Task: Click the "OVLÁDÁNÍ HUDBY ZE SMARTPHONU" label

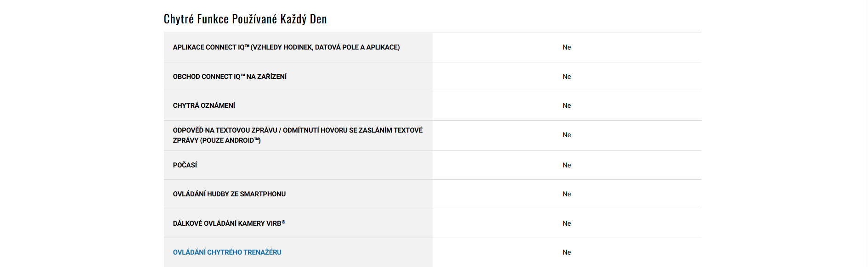Action: [229, 194]
